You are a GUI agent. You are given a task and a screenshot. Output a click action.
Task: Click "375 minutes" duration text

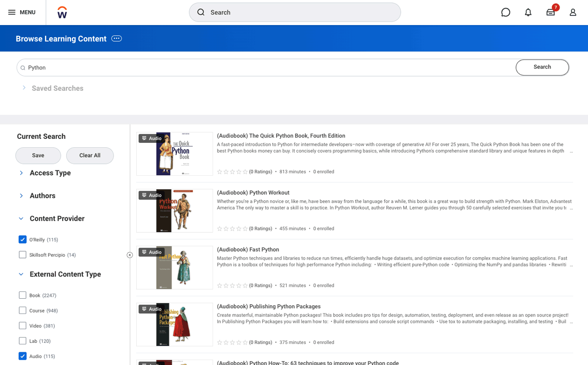[x=293, y=342]
